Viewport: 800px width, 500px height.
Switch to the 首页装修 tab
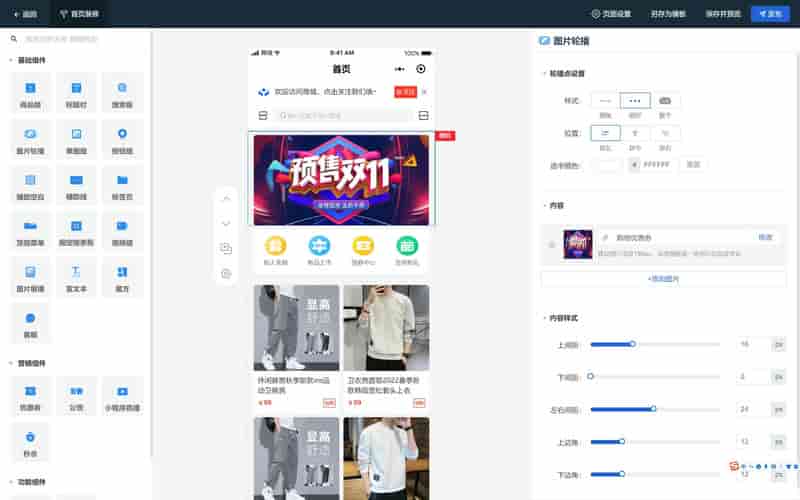click(x=79, y=14)
